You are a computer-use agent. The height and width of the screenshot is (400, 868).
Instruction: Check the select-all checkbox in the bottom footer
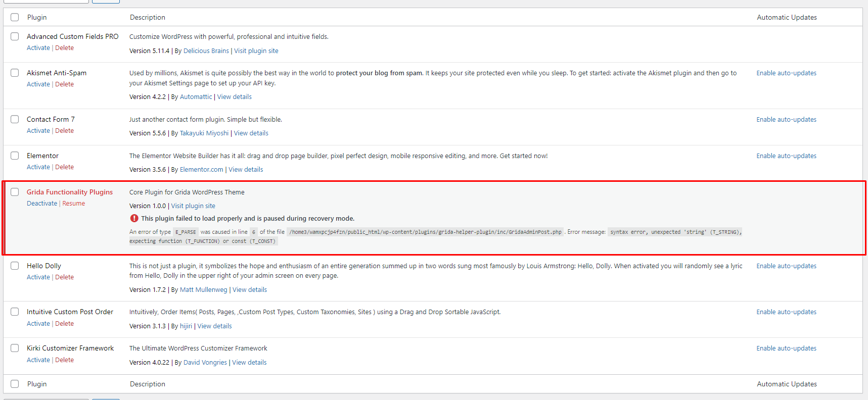tap(15, 384)
